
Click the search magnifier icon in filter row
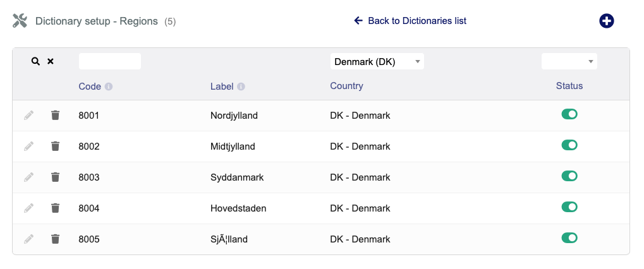coord(35,61)
